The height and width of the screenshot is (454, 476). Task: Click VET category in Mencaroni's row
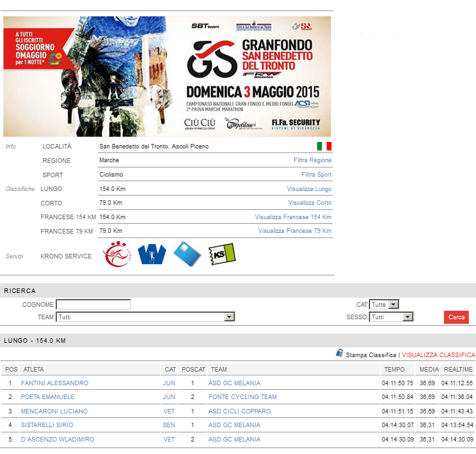pos(169,411)
